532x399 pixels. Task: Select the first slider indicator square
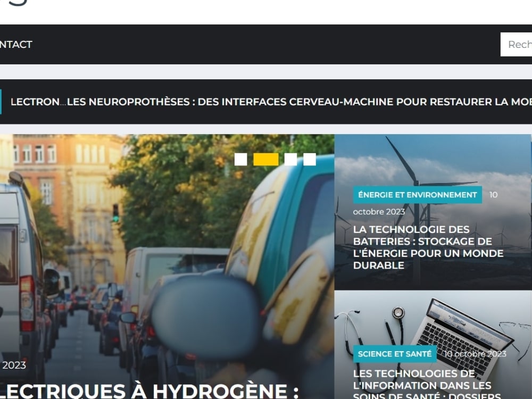240,160
